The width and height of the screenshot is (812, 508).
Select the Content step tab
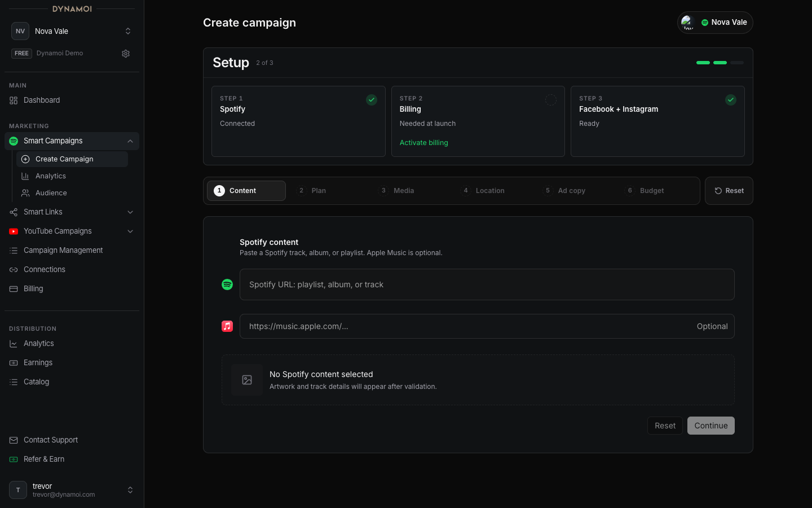point(246,191)
